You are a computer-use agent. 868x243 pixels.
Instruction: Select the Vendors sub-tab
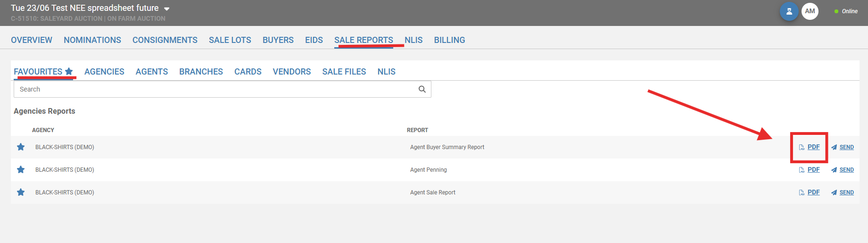(x=291, y=72)
